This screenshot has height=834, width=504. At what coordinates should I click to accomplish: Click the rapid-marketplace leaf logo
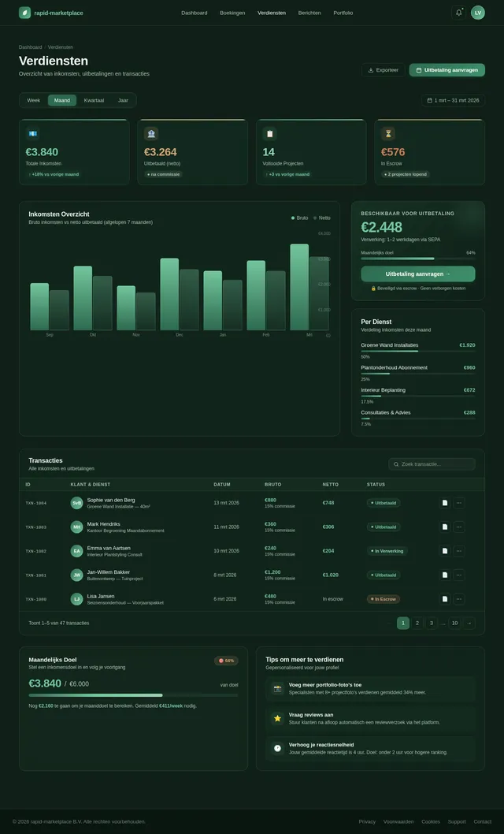tap(25, 13)
